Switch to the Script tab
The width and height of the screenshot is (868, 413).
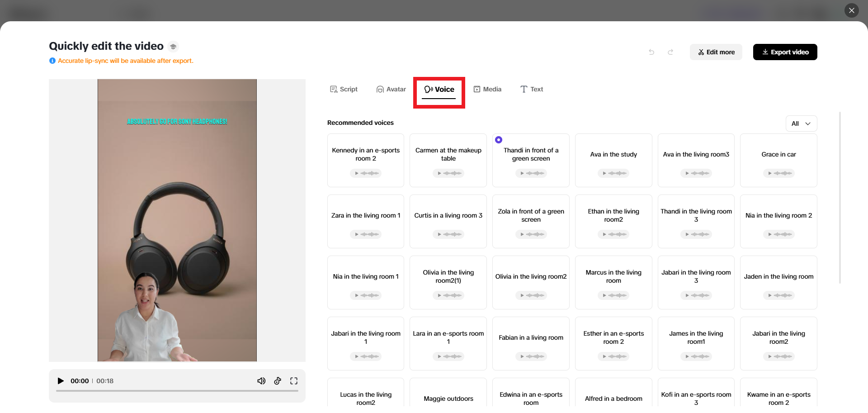pyautogui.click(x=344, y=89)
